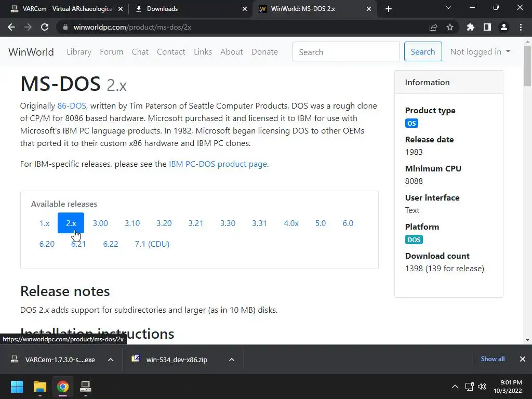Go back to the previous page
The image size is (532, 399).
tap(11, 27)
